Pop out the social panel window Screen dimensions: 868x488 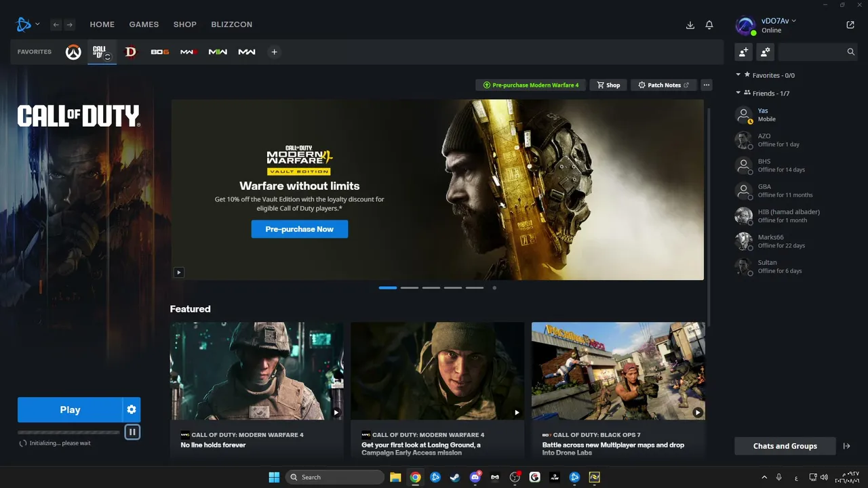click(x=850, y=25)
